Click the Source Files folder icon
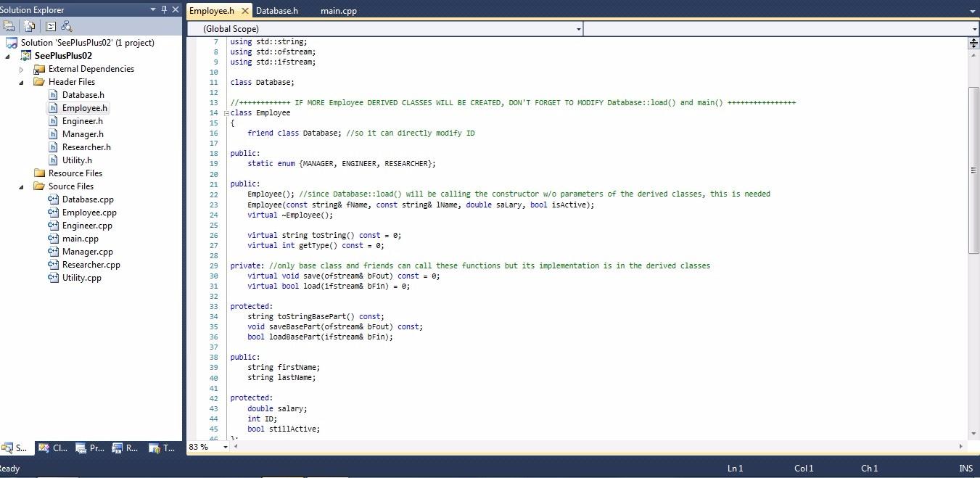Viewport: 980px width, 478px height. click(39, 186)
